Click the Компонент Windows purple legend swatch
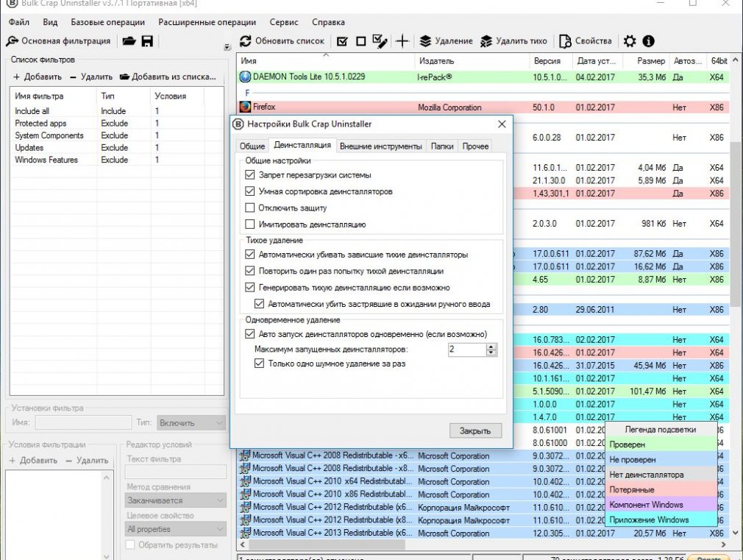This screenshot has height=560, width=743. coord(661,505)
